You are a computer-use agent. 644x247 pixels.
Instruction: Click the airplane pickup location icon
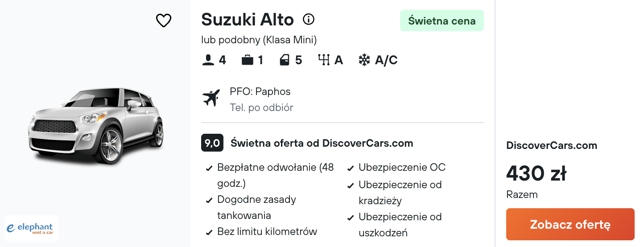click(x=211, y=98)
